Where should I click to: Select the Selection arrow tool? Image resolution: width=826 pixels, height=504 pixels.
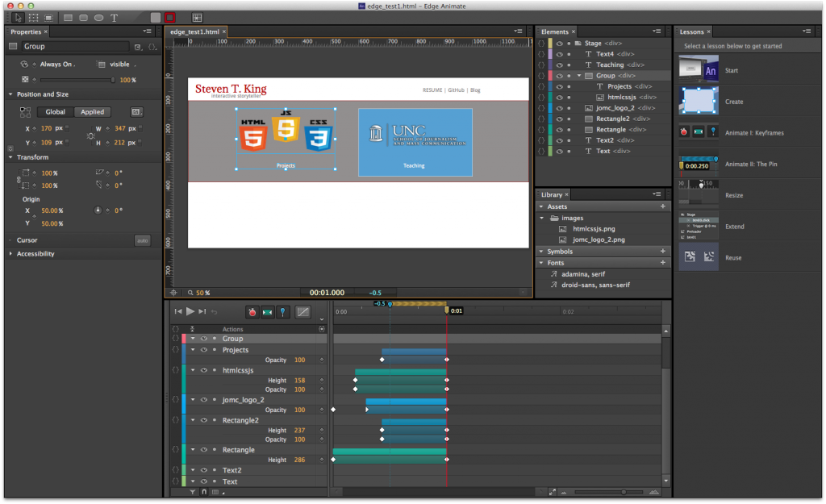18,18
